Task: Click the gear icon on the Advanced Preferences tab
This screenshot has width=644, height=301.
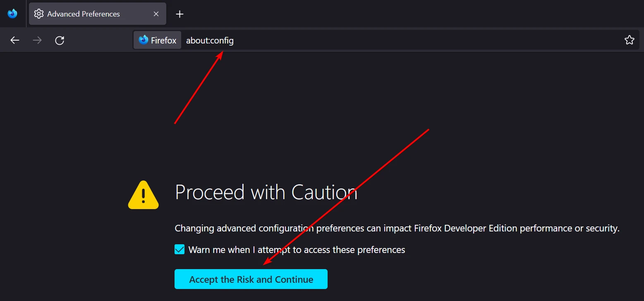Action: point(39,14)
